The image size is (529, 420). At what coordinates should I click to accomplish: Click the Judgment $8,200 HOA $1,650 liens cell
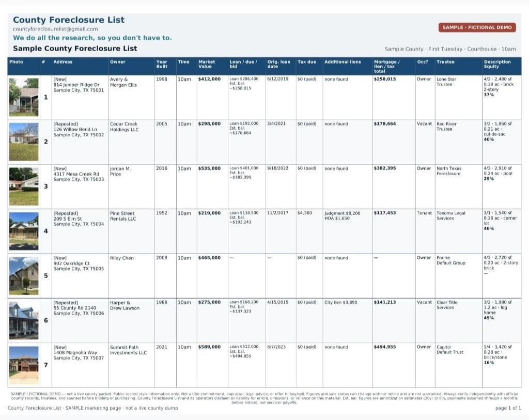[343, 215]
